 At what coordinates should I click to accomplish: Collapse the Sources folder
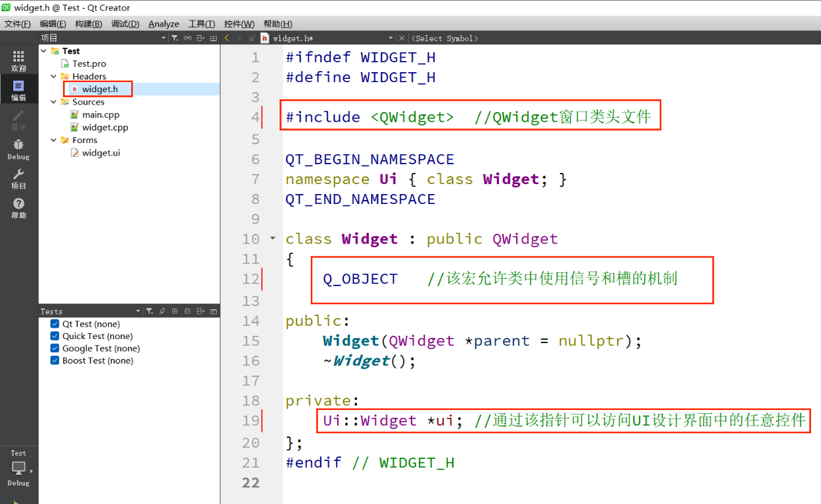[54, 102]
